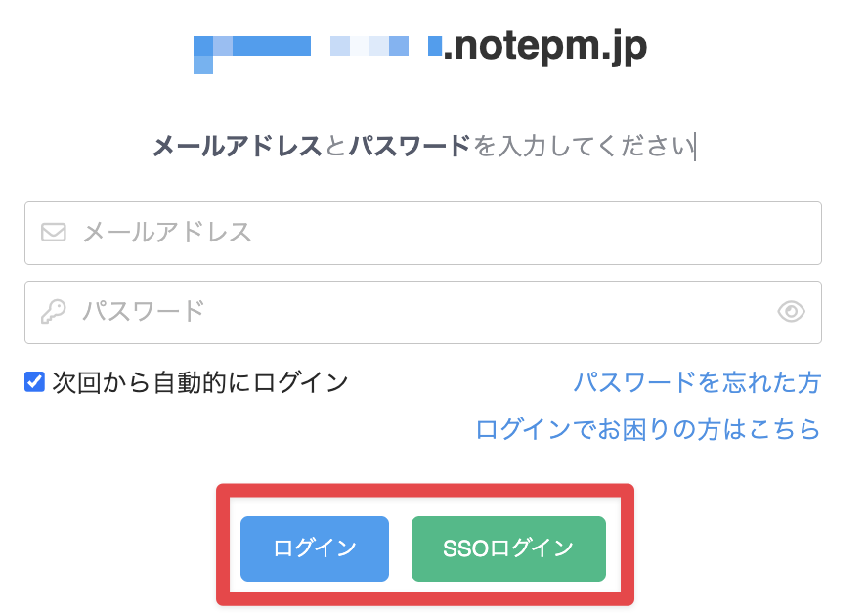This screenshot has width=868, height=614.
Task: Open the ログインでお困りの方はこちら link
Action: click(x=647, y=429)
